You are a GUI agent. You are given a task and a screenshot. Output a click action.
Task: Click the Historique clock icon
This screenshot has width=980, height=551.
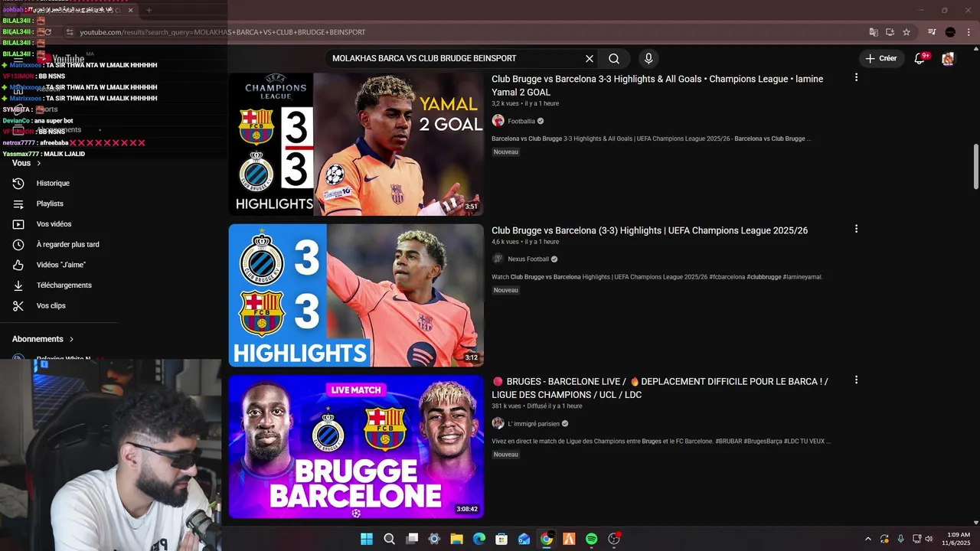(x=18, y=184)
